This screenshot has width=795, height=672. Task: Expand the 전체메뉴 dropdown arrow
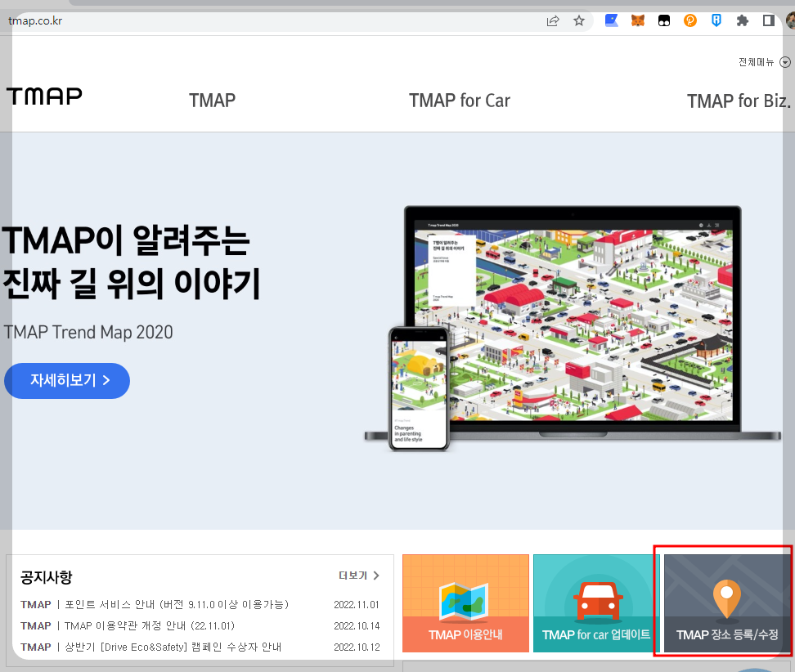point(785,62)
